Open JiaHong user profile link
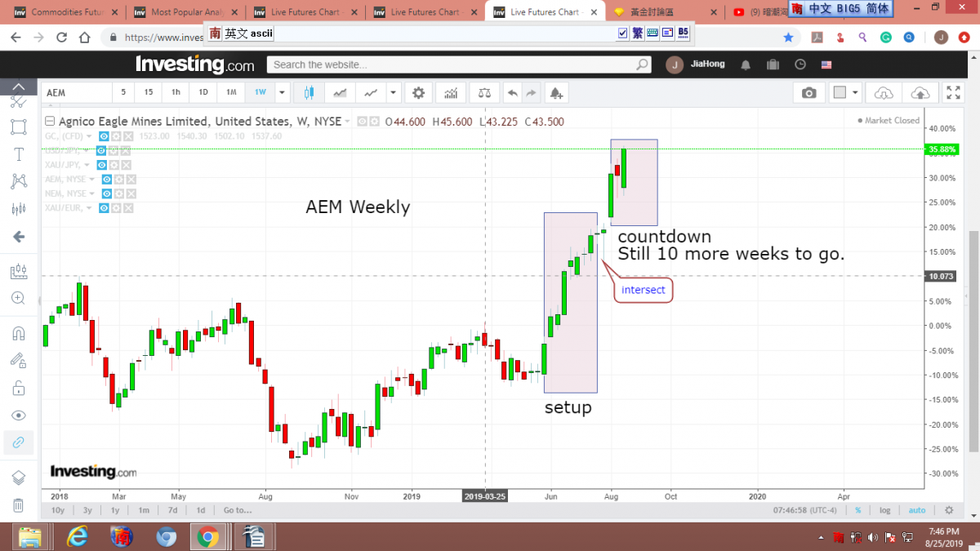Image resolution: width=980 pixels, height=551 pixels. pos(710,65)
